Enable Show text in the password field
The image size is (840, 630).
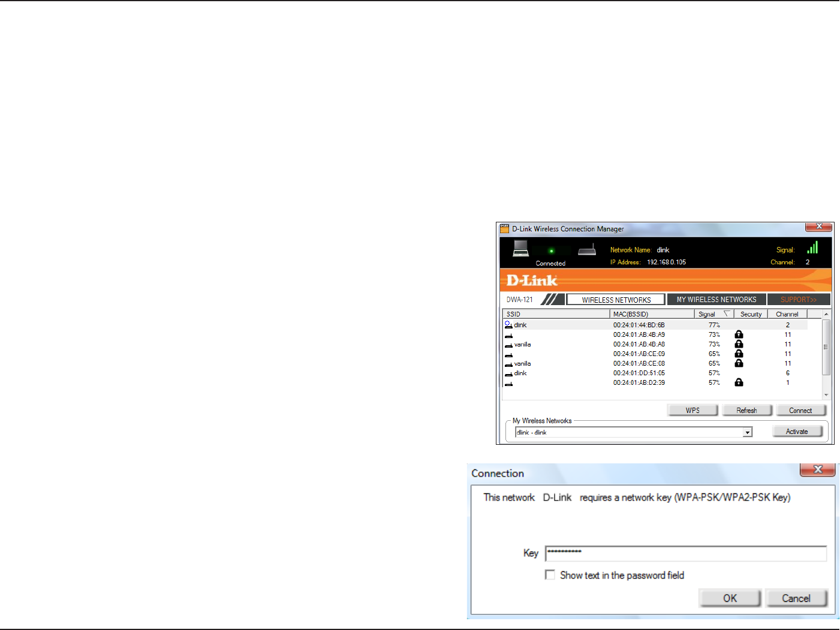click(x=550, y=575)
